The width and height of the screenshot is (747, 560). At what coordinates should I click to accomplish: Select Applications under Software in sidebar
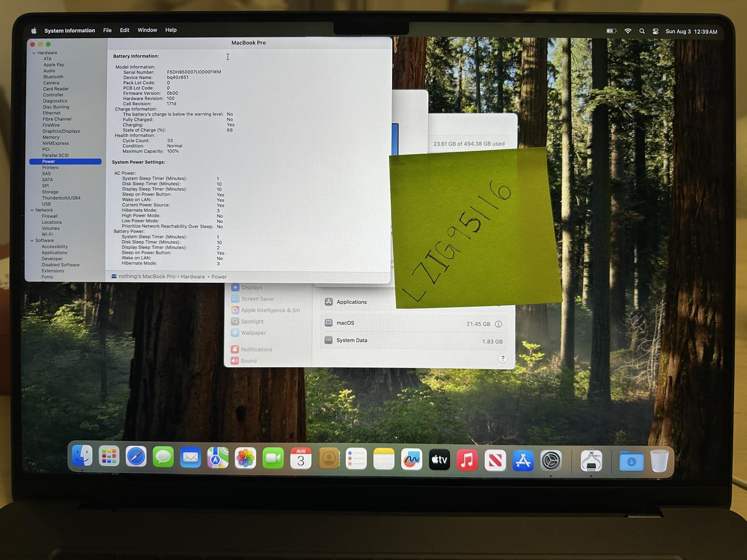coord(54,253)
